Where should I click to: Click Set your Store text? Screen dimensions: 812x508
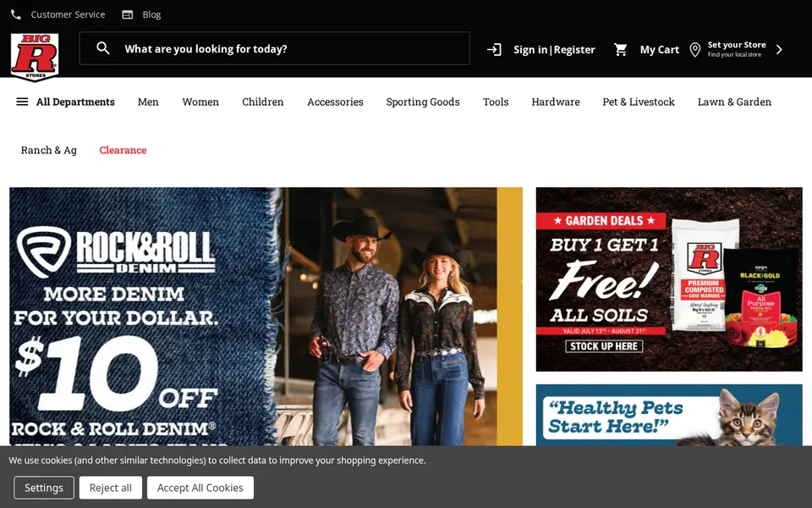click(737, 45)
